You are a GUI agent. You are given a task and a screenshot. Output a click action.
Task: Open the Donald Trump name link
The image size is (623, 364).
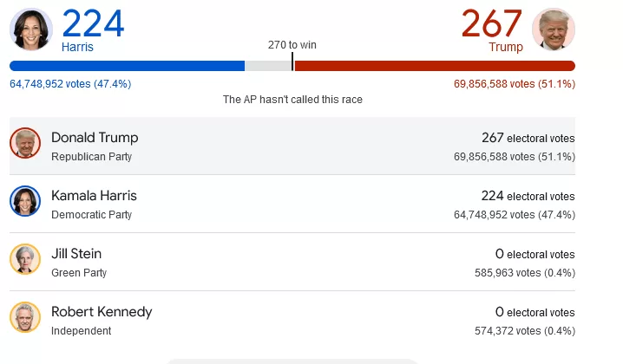point(95,138)
